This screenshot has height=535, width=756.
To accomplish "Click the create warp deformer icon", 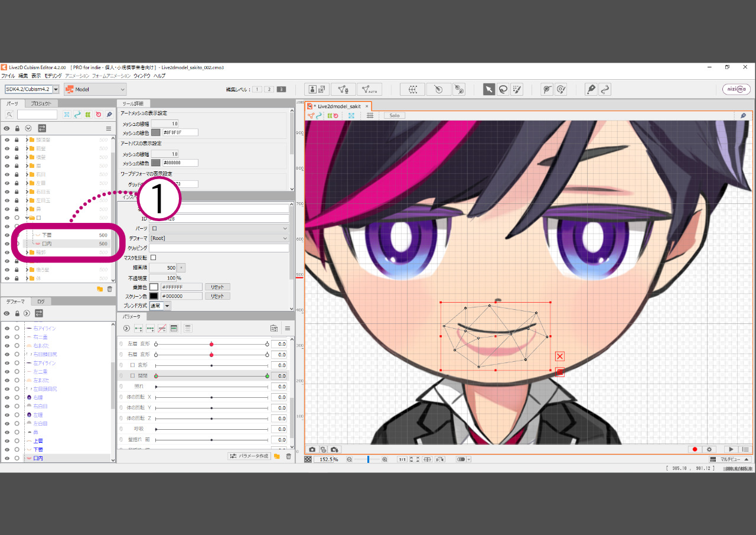I will 413,89.
